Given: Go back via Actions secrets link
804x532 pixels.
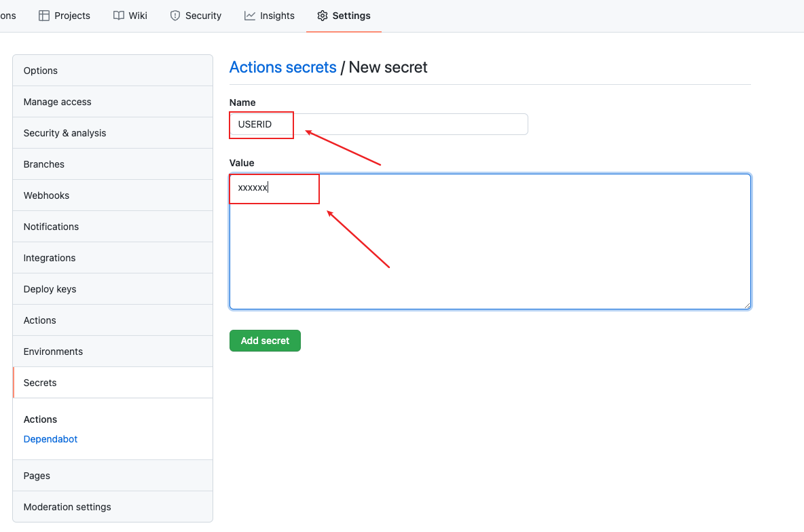Looking at the screenshot, I should click(282, 67).
